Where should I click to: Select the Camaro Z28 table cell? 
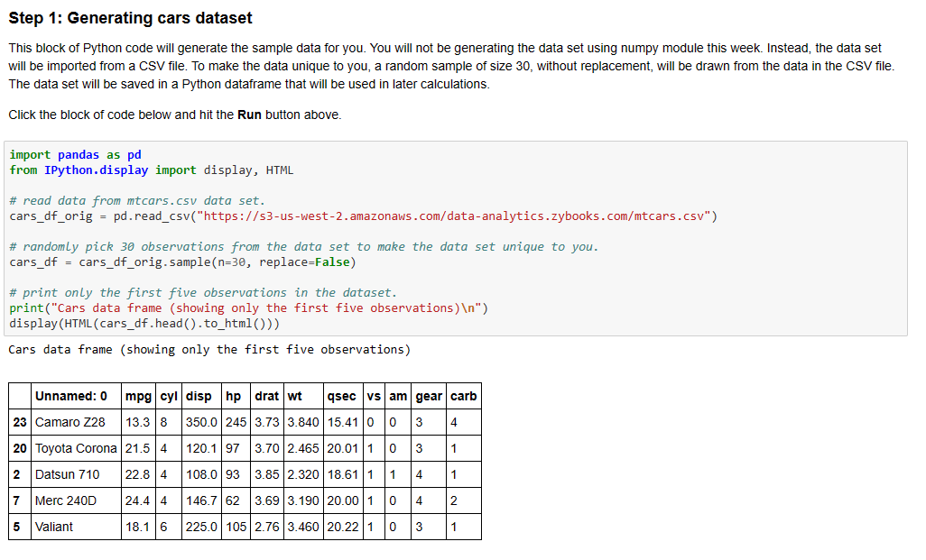click(x=76, y=422)
